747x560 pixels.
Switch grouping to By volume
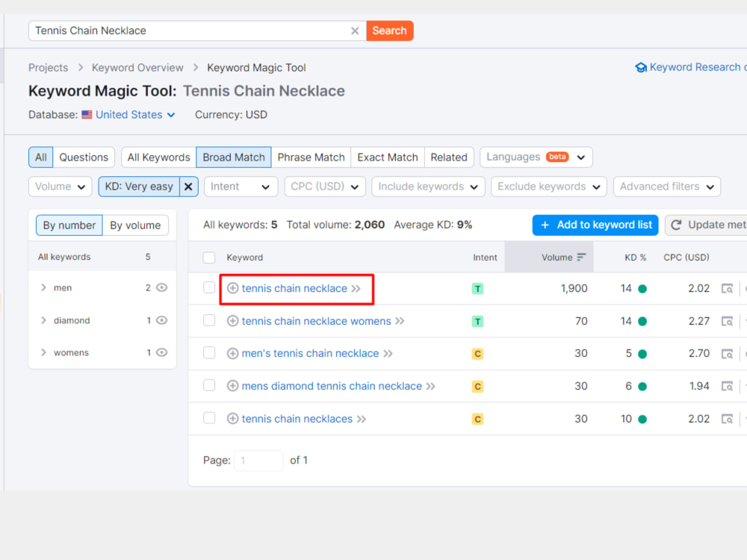click(135, 225)
